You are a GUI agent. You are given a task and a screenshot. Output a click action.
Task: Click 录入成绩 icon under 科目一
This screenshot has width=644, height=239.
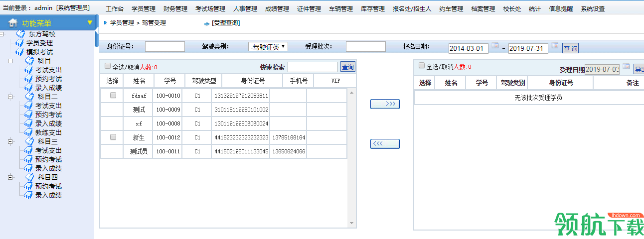[28, 88]
